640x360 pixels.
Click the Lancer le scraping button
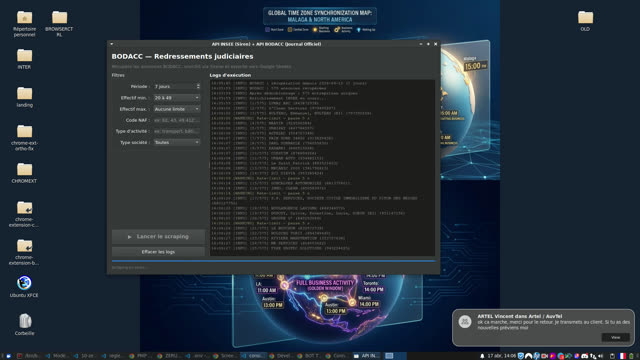point(158,237)
